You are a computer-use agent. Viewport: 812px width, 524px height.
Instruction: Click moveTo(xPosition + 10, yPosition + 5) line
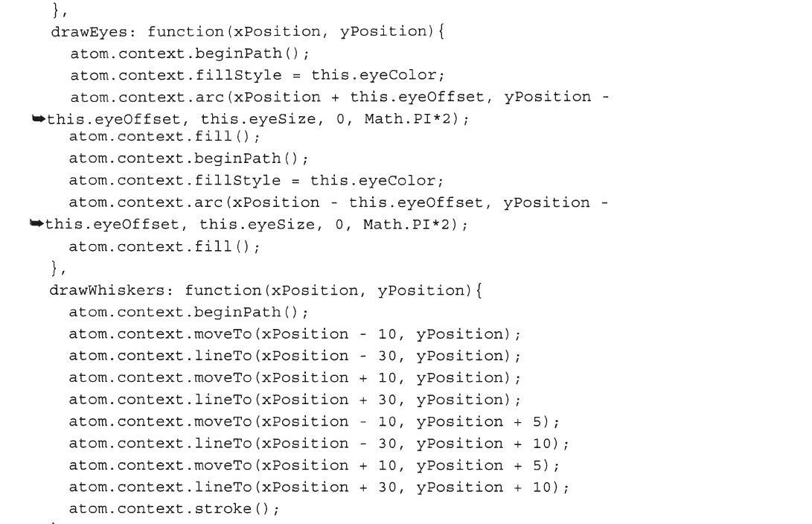314,465
